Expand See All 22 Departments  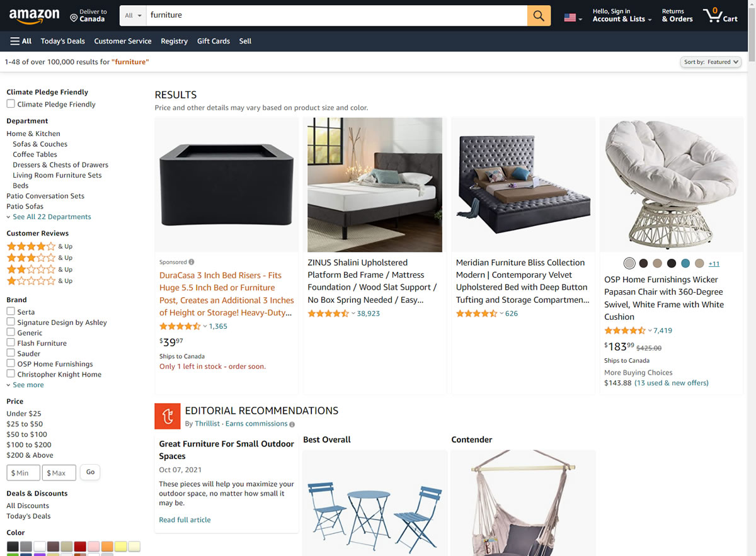tap(49, 217)
